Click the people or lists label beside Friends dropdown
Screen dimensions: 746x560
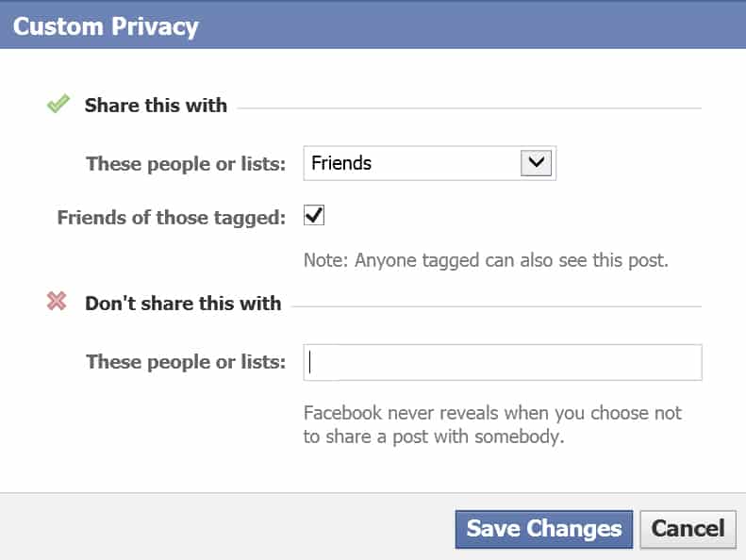(185, 164)
